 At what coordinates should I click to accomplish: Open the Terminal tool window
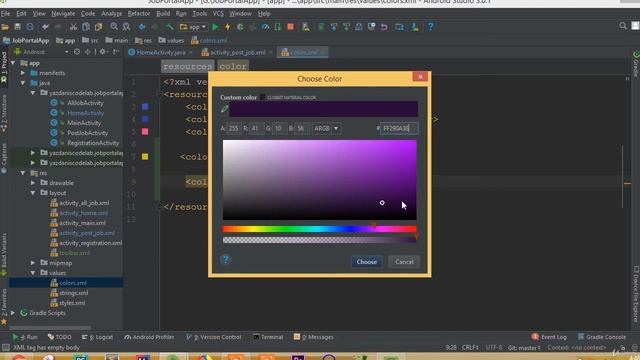pyautogui.click(x=268, y=337)
